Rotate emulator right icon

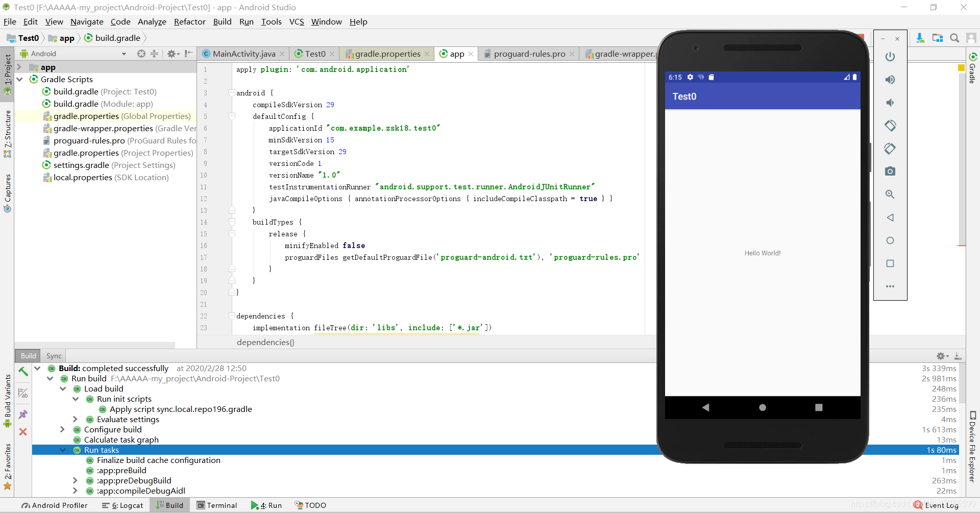click(x=890, y=149)
